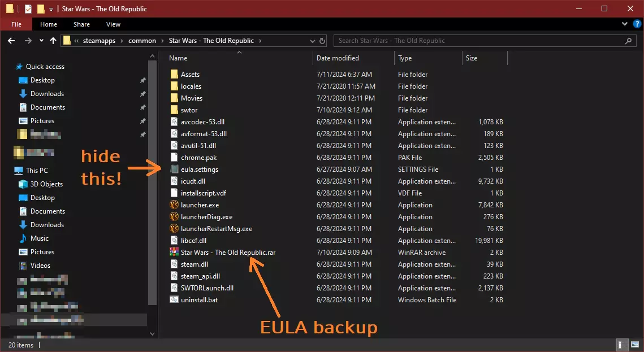Switch to the Home ribbon tab

49,24
